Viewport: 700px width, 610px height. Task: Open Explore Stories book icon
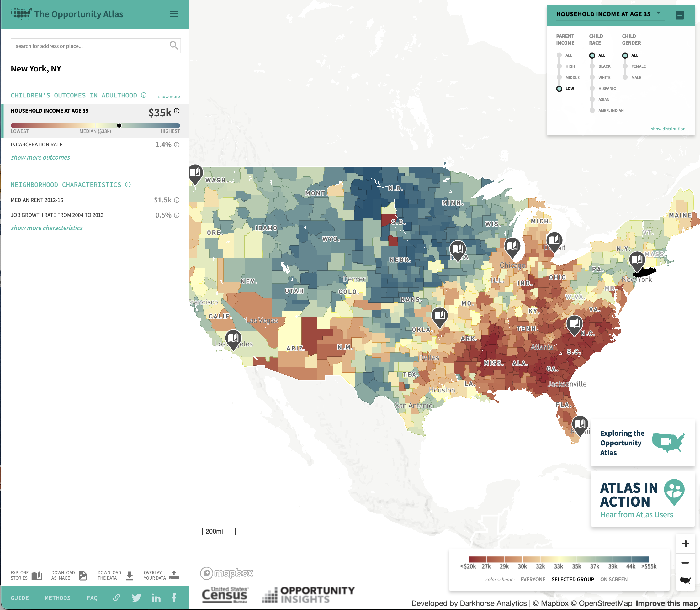coord(37,575)
